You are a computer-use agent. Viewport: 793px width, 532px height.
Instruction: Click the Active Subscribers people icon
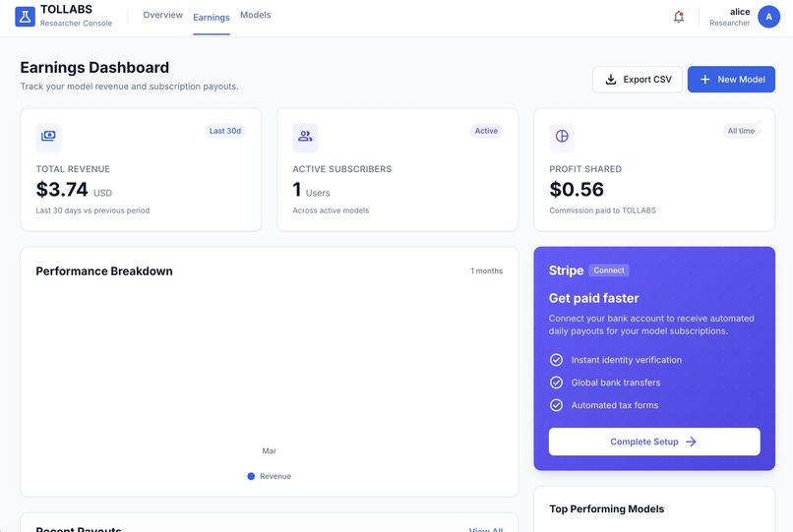[305, 137]
